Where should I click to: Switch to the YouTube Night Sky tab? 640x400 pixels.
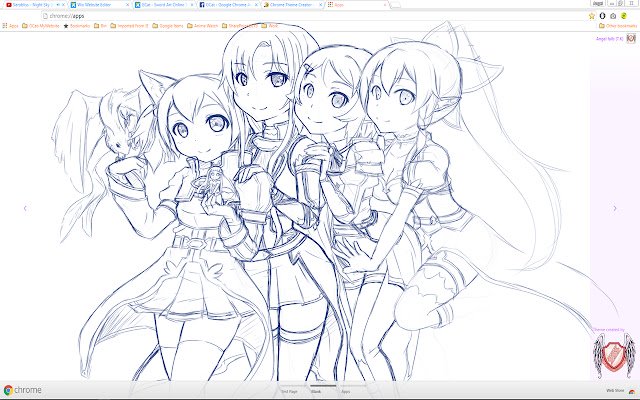pos(33,5)
